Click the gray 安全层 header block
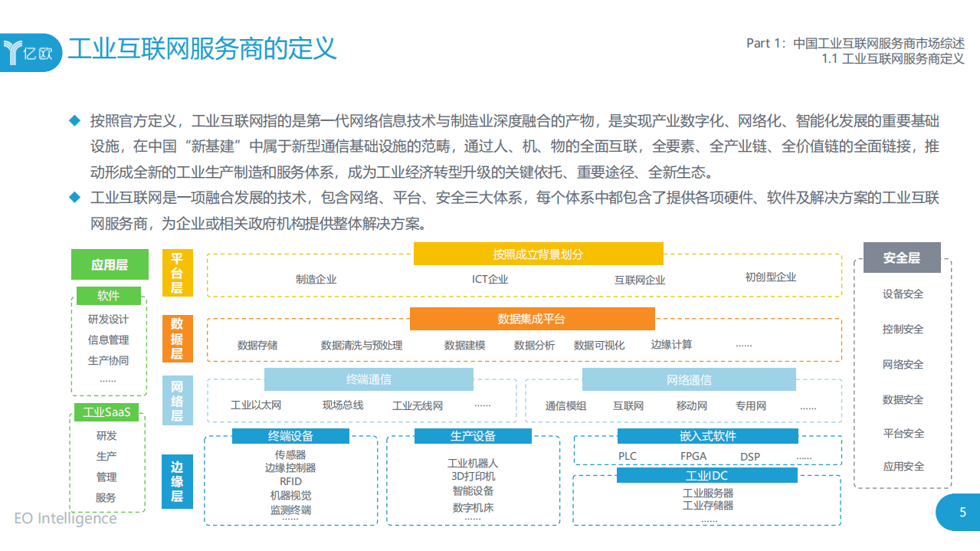The width and height of the screenshot is (980, 551). pos(903,257)
